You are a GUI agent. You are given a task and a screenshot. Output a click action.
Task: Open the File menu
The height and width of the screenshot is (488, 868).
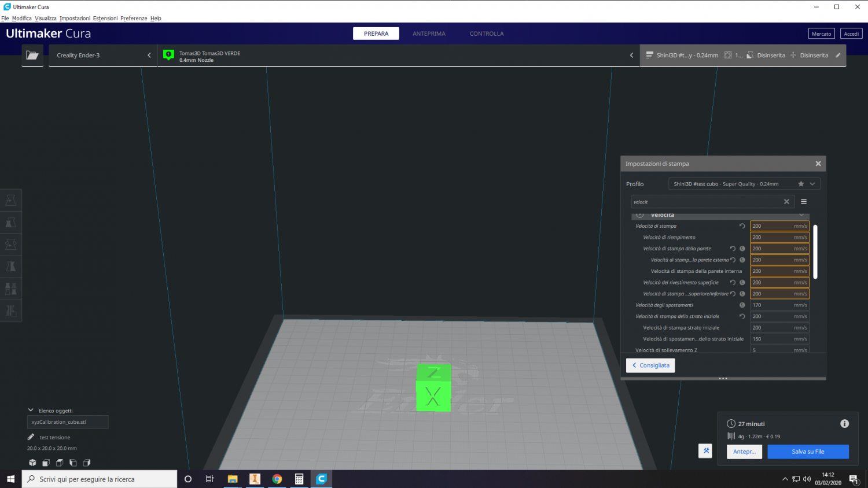pyautogui.click(x=5, y=19)
